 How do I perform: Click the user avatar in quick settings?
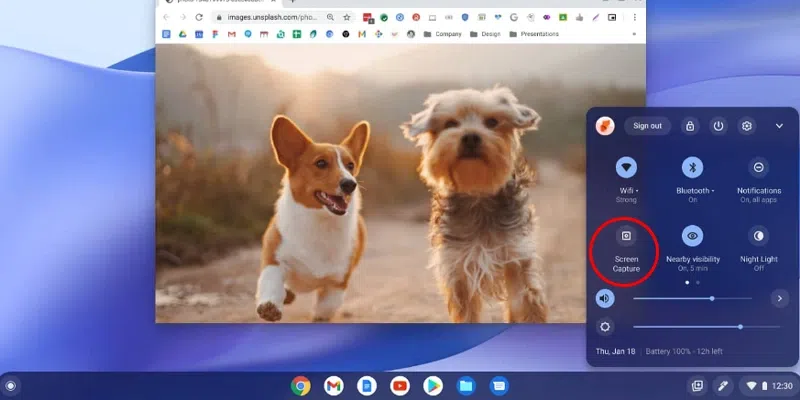[605, 126]
